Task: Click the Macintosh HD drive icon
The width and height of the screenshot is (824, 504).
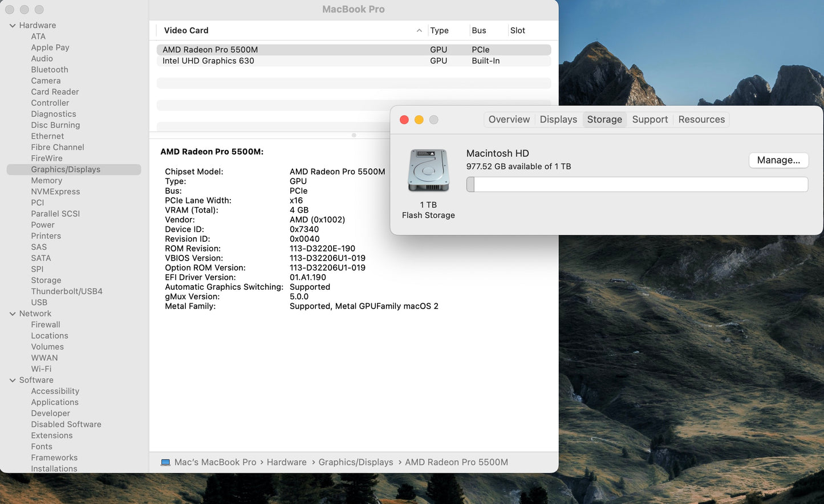Action: click(429, 170)
